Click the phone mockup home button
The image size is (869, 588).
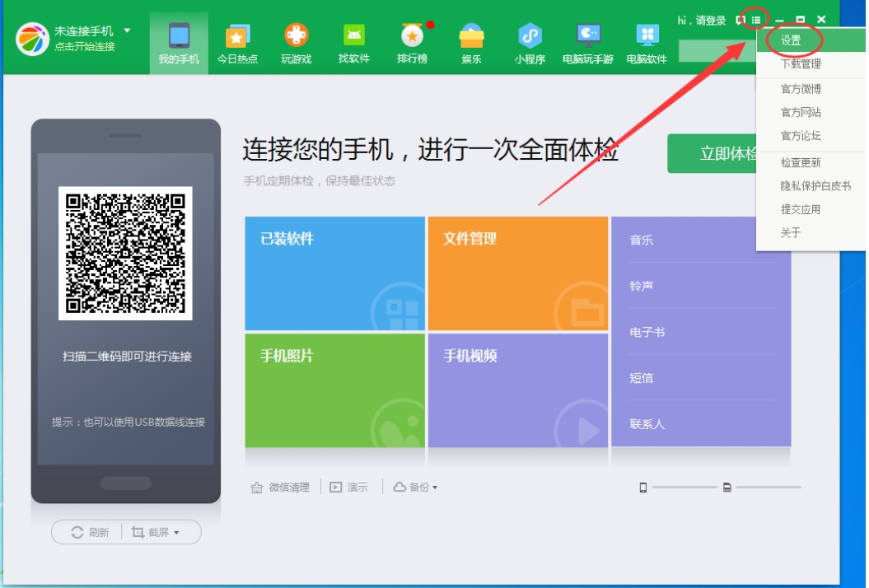pos(126,483)
